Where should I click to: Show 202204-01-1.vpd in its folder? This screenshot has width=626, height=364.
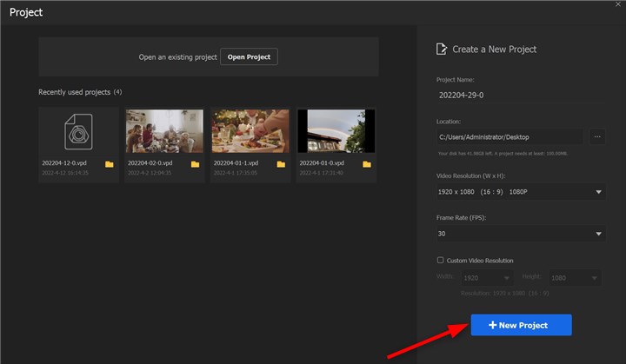point(281,164)
